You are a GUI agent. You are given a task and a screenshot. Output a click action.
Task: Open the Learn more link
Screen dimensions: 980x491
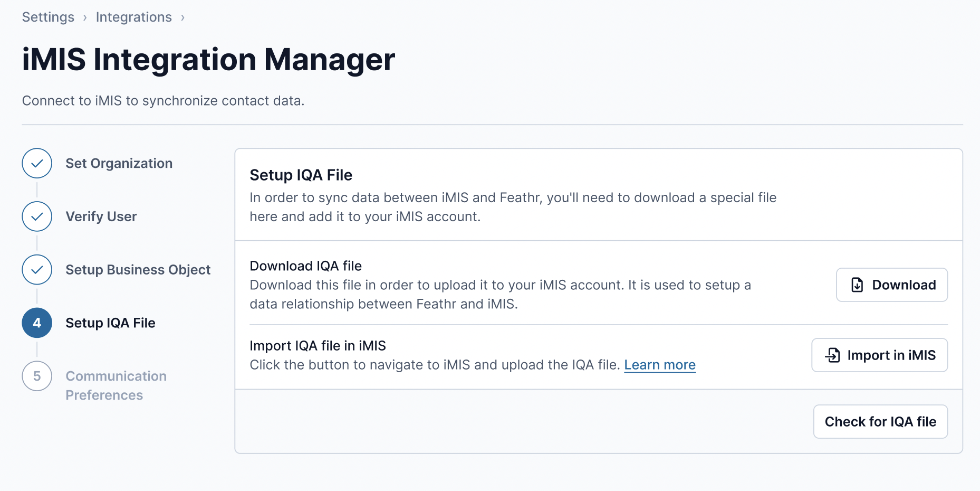[x=659, y=365]
